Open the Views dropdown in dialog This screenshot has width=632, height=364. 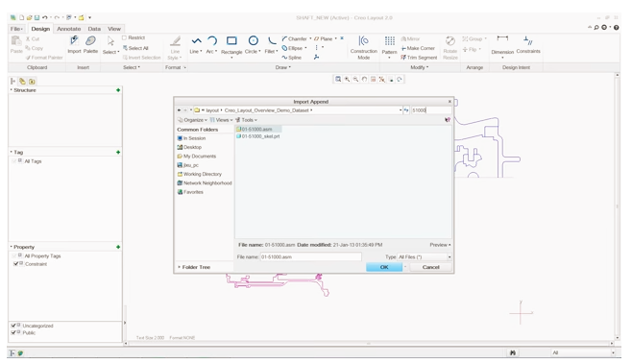221,120
